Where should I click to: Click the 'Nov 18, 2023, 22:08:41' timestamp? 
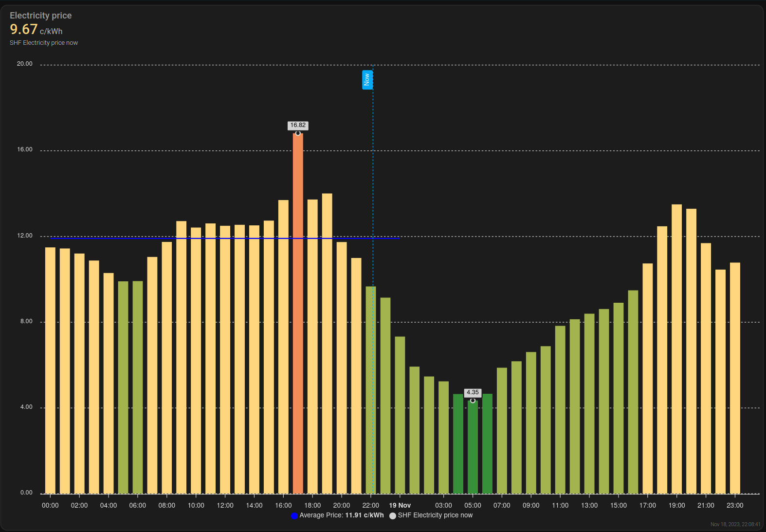pyautogui.click(x=735, y=524)
